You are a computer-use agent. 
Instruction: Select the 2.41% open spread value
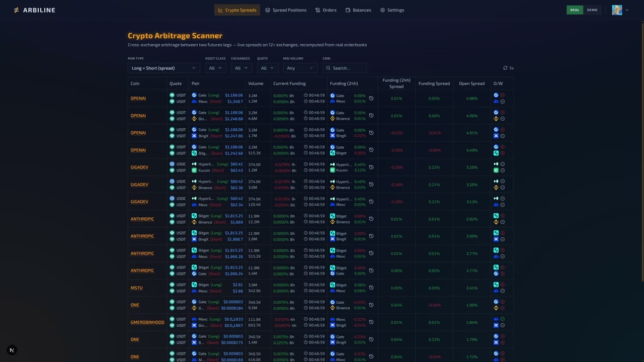[472, 288]
